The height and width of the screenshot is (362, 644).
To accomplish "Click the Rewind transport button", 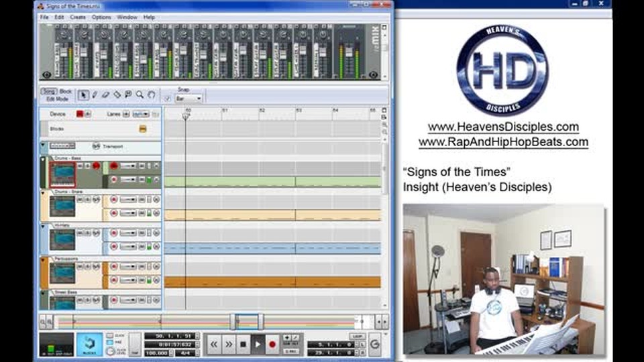I will tap(213, 345).
